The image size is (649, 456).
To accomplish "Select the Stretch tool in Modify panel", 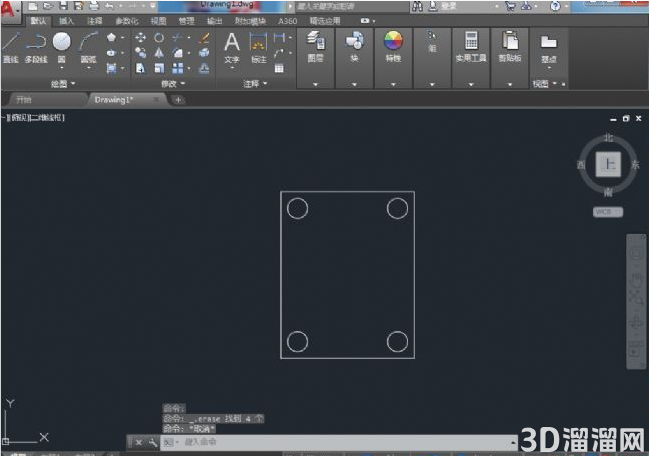I will [x=140, y=68].
